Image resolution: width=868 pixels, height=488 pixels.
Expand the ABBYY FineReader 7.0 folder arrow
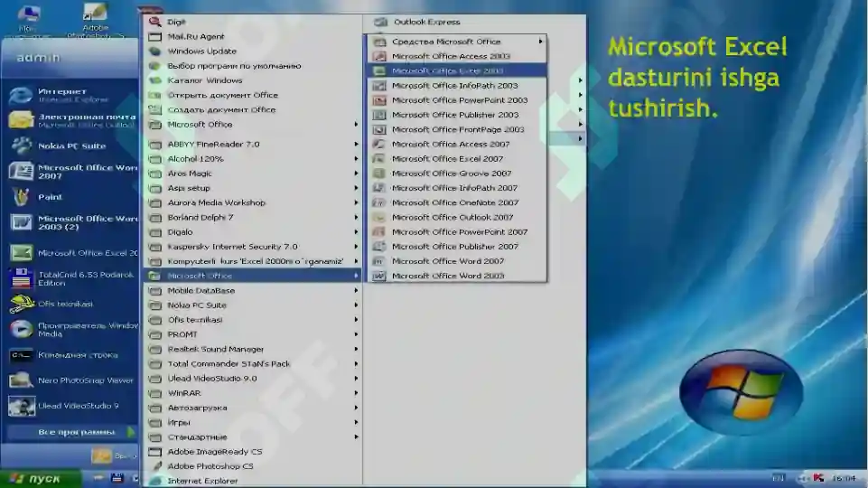(x=356, y=144)
